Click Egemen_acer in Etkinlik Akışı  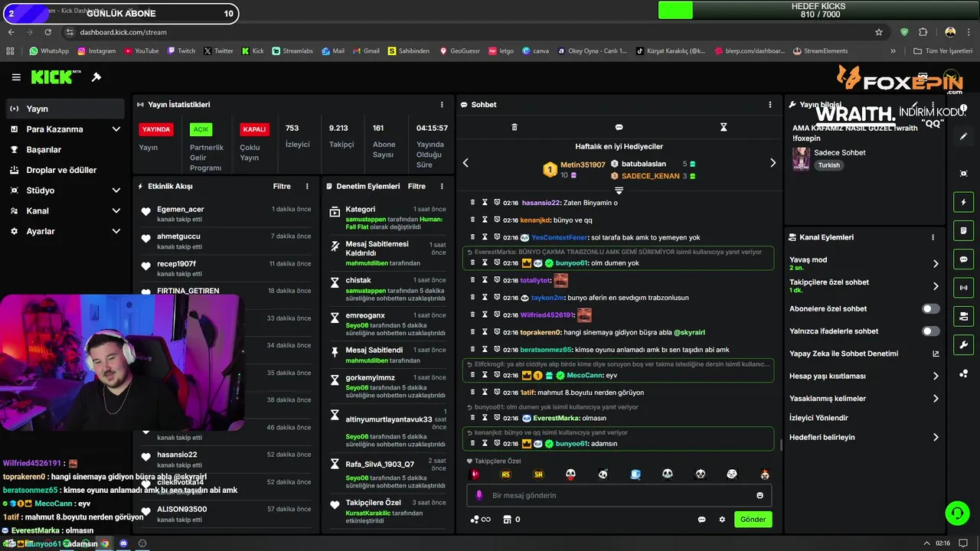(181, 209)
